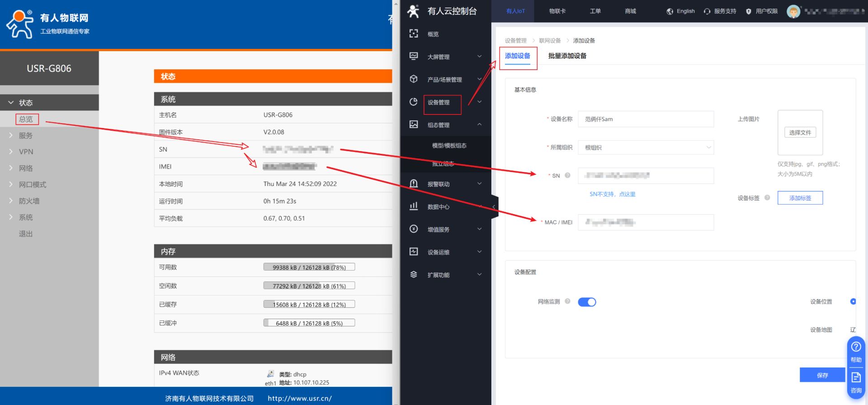Screen dimensions: 868x405
Task: Click the Overview (概览) sidebar icon
Action: [x=413, y=34]
